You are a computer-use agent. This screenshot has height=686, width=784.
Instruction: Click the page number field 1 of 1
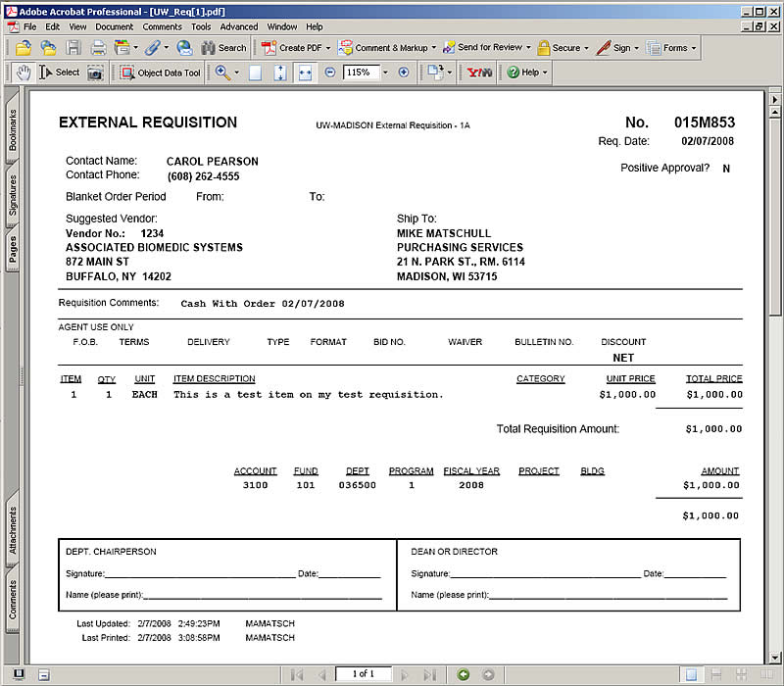coord(363,674)
